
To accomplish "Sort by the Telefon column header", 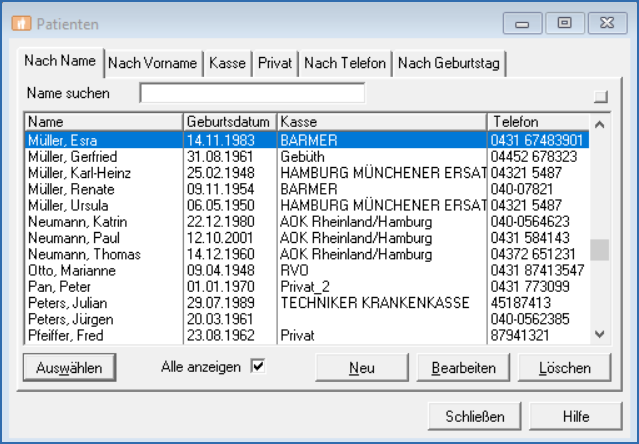I will click(x=538, y=122).
